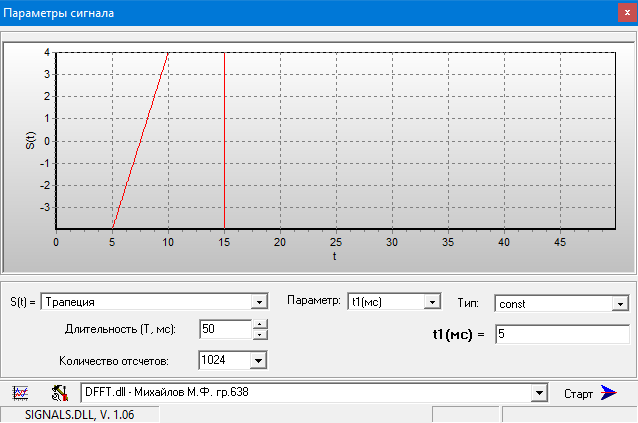Click the t1(мс) value input field
Viewport: 638px width, 423px height.
(560, 334)
